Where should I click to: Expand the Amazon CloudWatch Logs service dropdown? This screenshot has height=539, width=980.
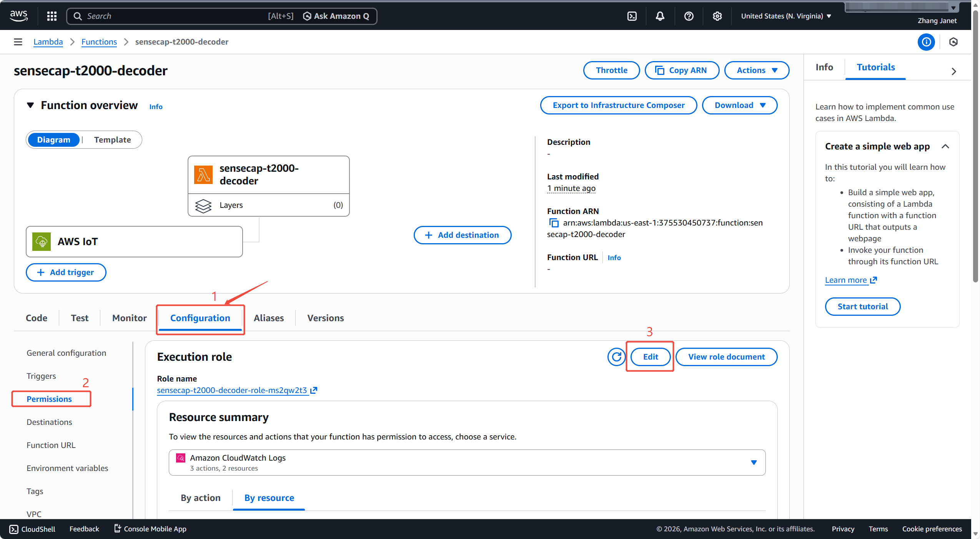754,462
